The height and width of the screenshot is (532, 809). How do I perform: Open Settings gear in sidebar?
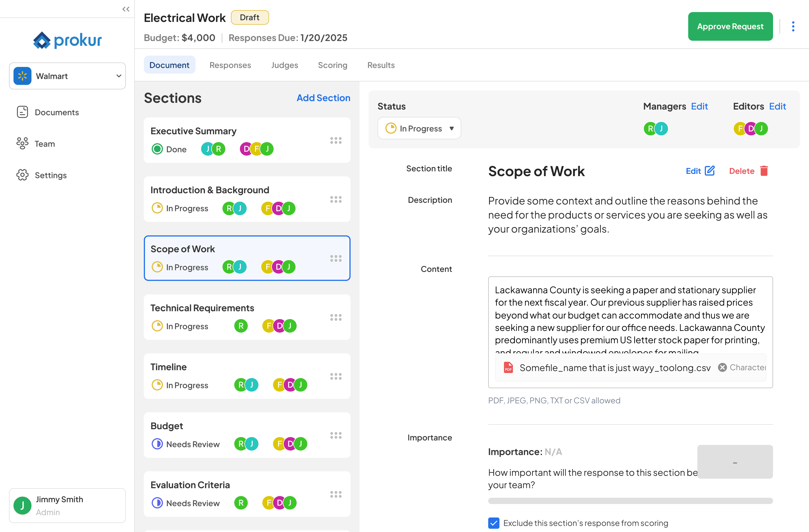(x=22, y=175)
